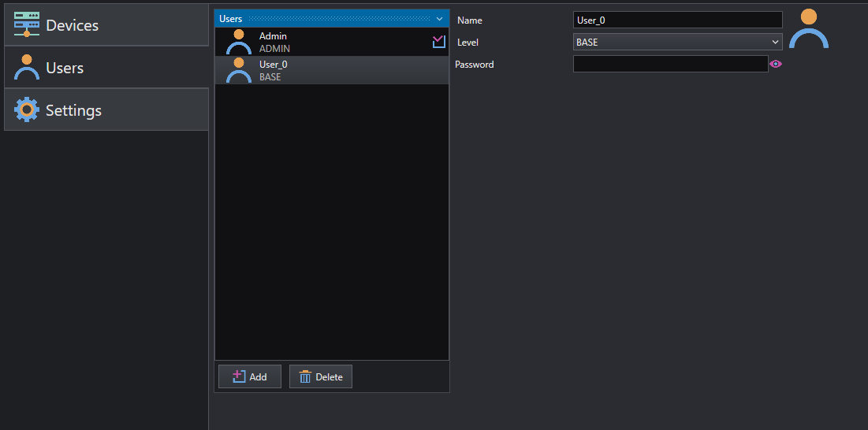Switch to the Users section

click(x=106, y=68)
